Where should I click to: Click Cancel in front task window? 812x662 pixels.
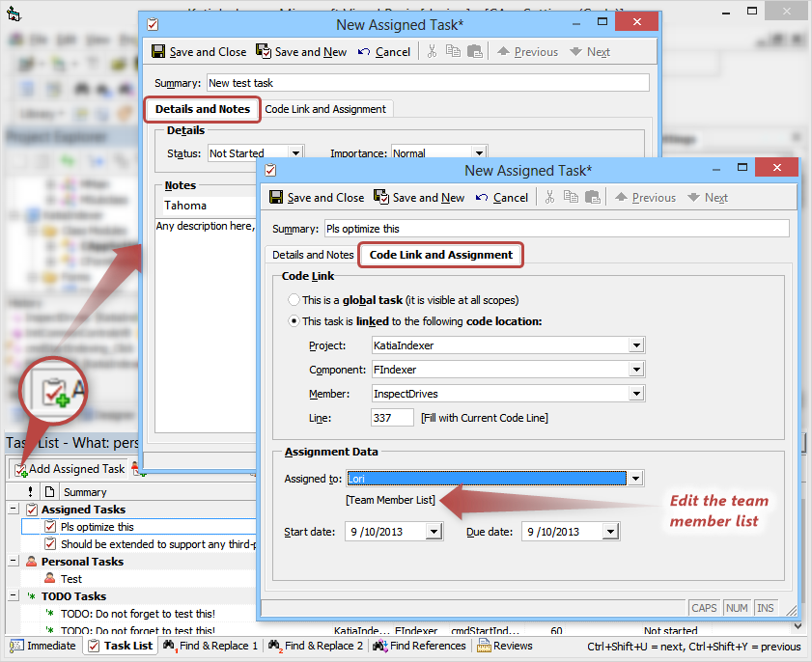pyautogui.click(x=502, y=198)
